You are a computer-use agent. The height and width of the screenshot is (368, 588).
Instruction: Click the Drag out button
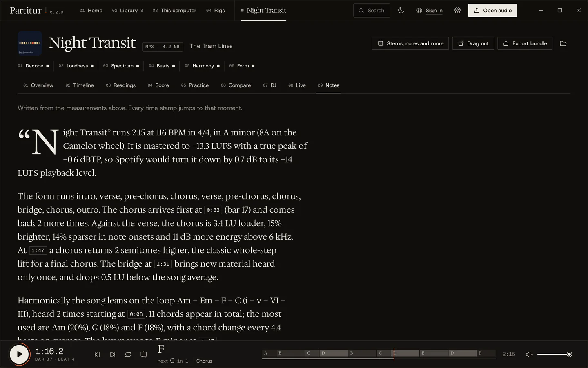[x=473, y=43]
